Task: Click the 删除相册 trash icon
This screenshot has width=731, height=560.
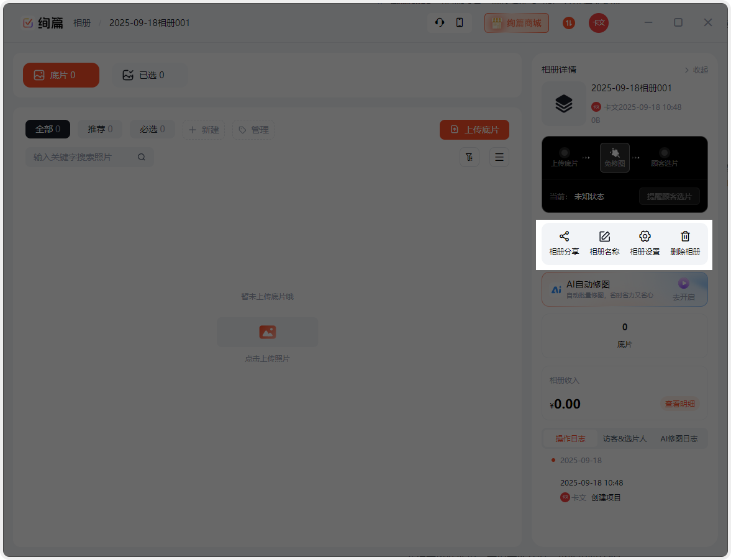Action: (x=685, y=237)
